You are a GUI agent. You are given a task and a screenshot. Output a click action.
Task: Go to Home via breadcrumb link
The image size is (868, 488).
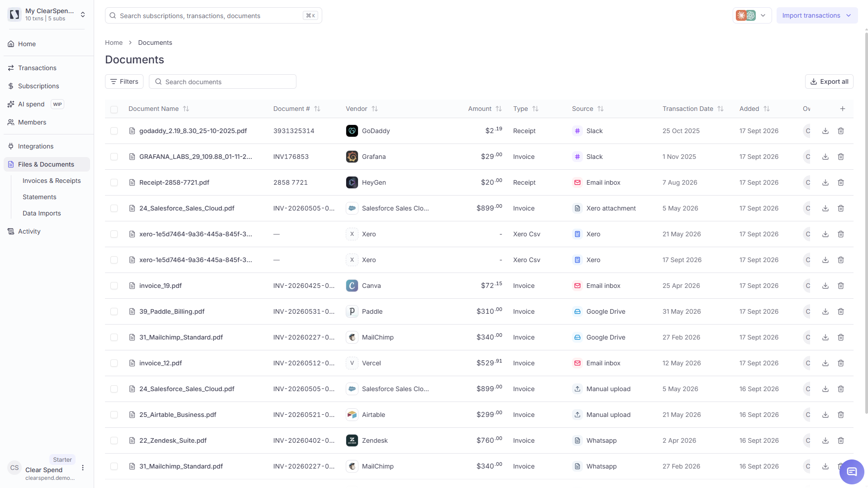[x=114, y=43]
